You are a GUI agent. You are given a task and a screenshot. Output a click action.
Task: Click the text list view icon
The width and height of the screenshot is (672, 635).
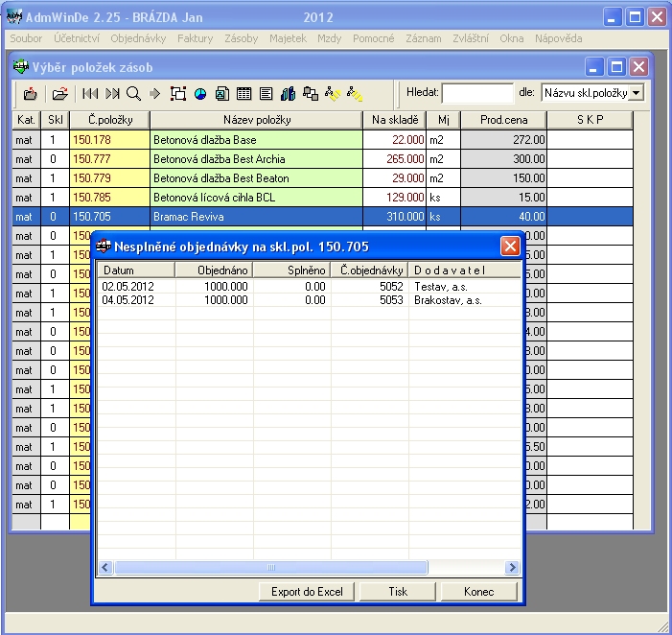pos(266,93)
